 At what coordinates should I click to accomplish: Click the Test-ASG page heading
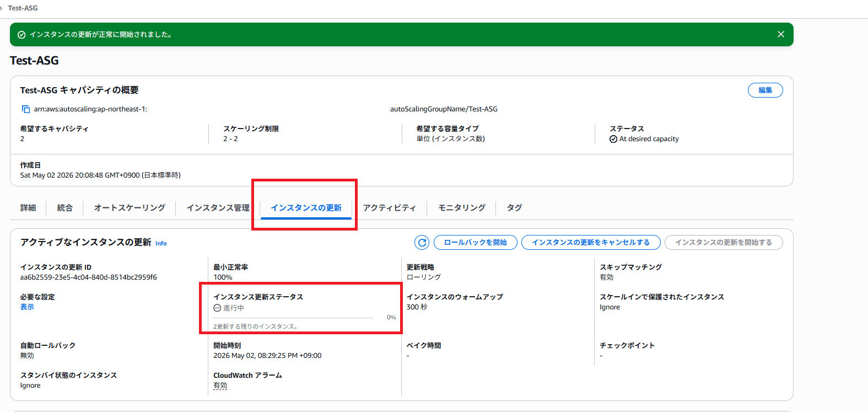[x=34, y=61]
